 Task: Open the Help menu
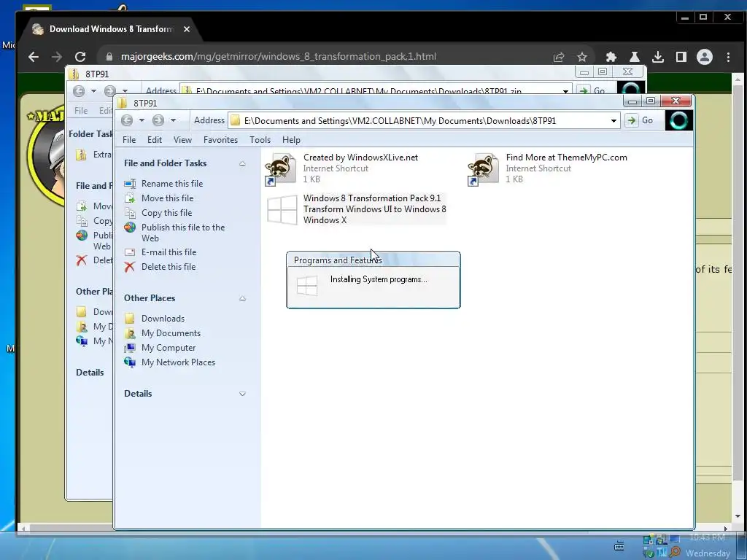[x=291, y=140]
